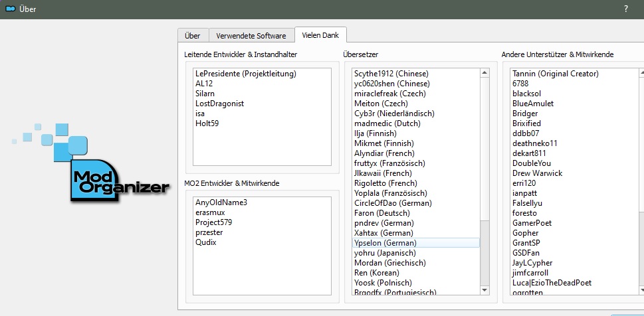The image size is (644, 316).
Task: Open the Verwendete Software tab
Action: [251, 36]
